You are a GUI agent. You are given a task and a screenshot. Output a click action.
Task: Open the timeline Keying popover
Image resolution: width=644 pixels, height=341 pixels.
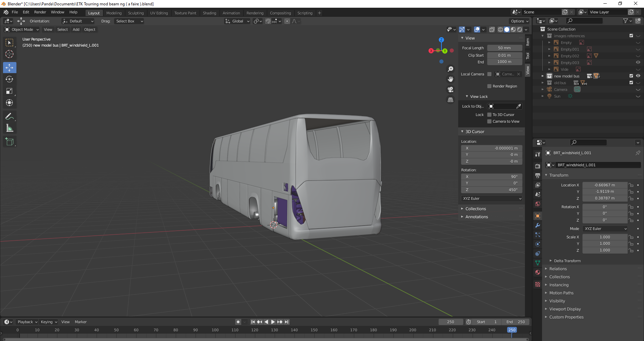(x=49, y=322)
